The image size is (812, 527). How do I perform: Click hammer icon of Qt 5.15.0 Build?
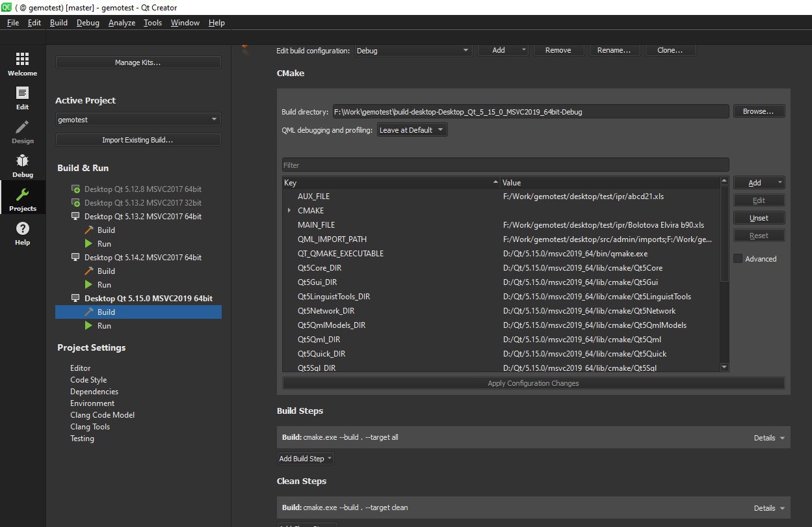pos(89,312)
